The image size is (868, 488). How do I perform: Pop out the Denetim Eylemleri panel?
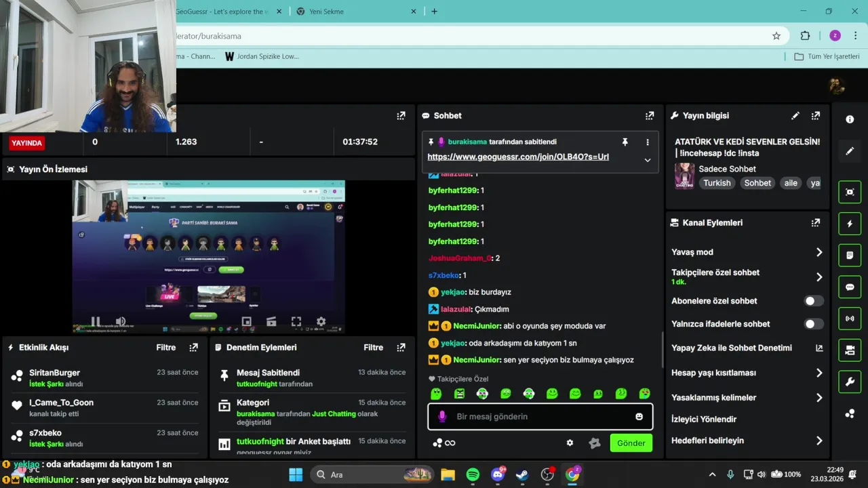click(x=401, y=347)
